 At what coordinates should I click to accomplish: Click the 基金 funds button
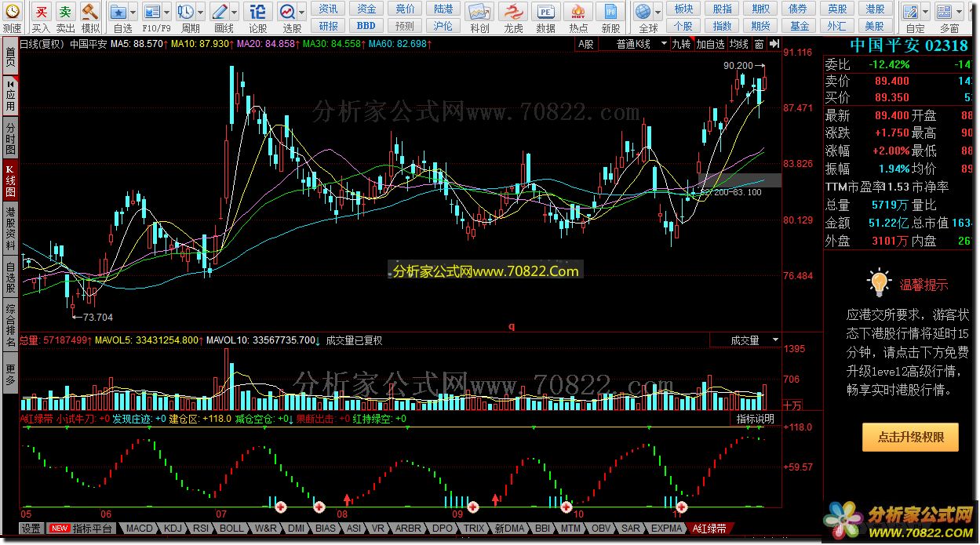tap(800, 26)
